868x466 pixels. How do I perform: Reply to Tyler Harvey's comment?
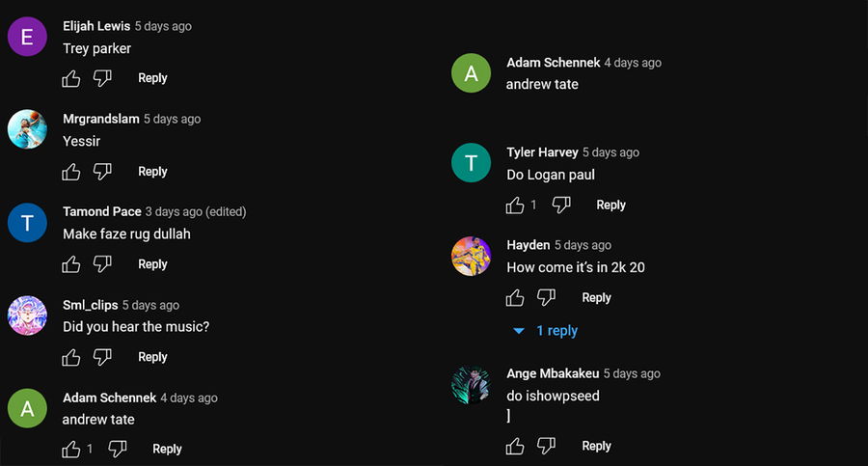[x=610, y=205]
